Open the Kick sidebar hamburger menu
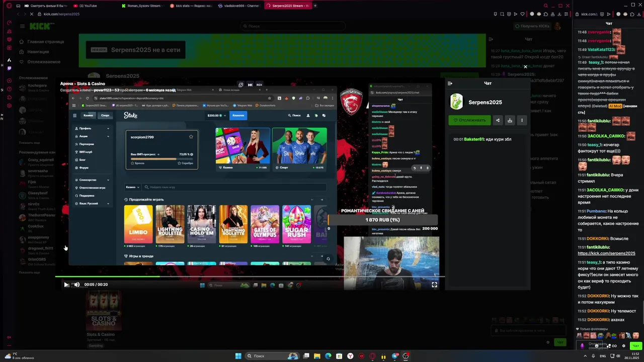Viewport: 644px width, 362px height. click(22, 26)
